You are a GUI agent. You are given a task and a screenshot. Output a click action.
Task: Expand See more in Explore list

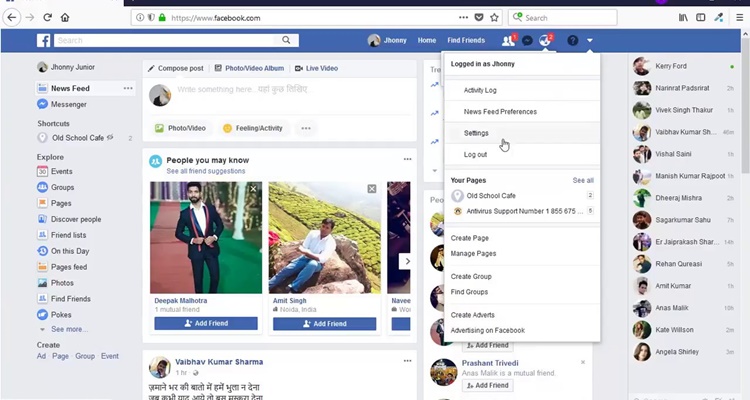[x=69, y=329]
